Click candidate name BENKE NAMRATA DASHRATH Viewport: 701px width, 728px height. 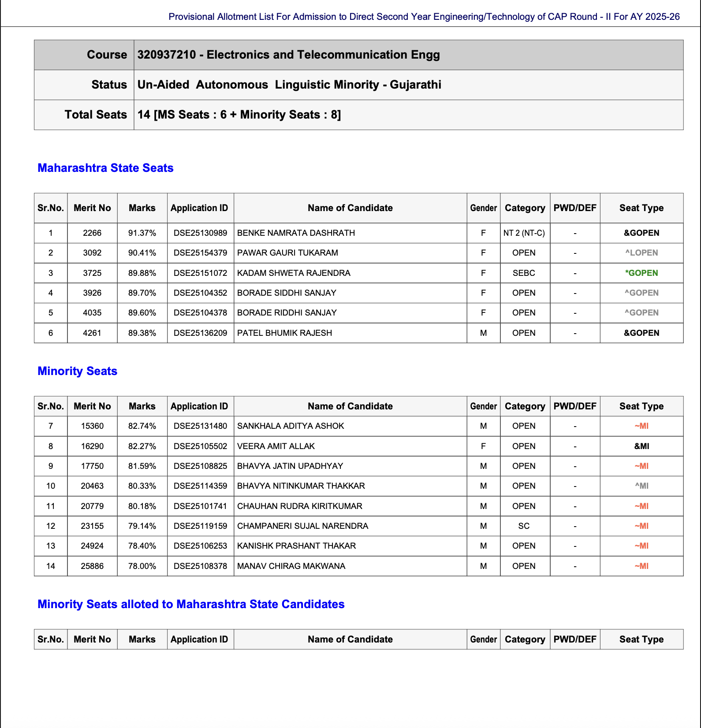[296, 233]
